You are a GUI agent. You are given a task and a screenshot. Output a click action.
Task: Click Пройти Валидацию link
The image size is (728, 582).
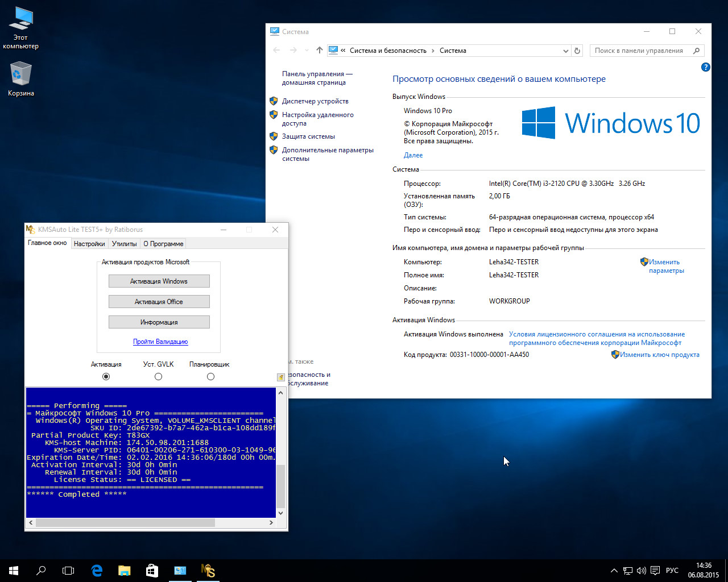pos(160,342)
